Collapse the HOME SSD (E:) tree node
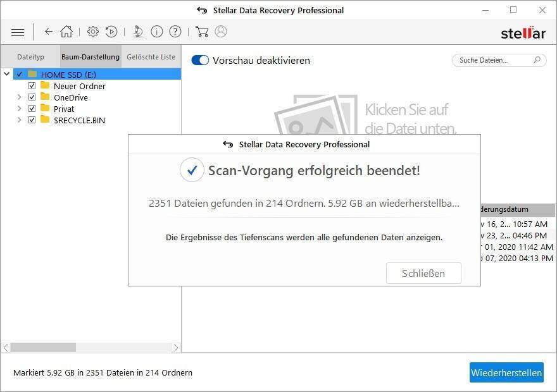 point(7,75)
